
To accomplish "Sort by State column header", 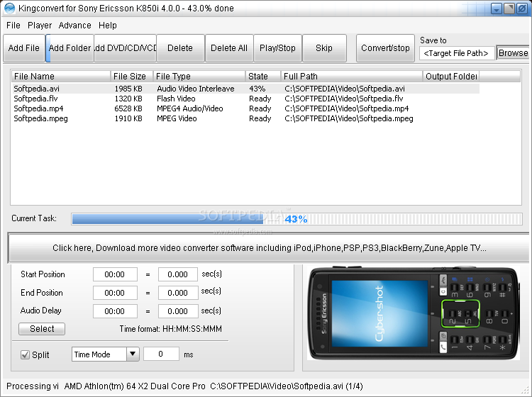I will coord(263,77).
